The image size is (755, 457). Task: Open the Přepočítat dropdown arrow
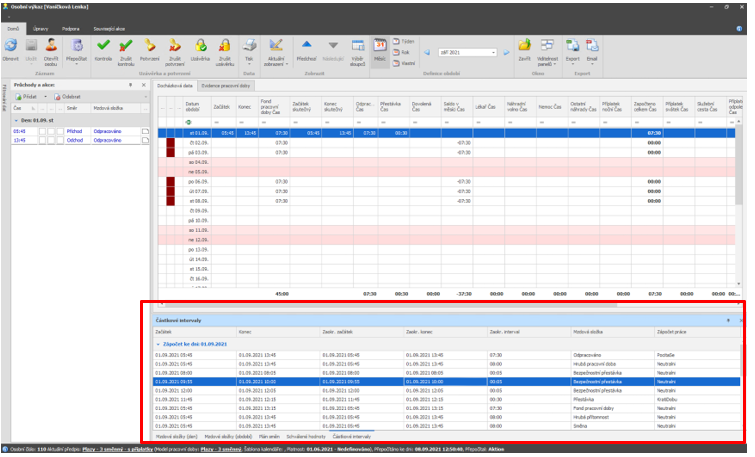[77, 64]
